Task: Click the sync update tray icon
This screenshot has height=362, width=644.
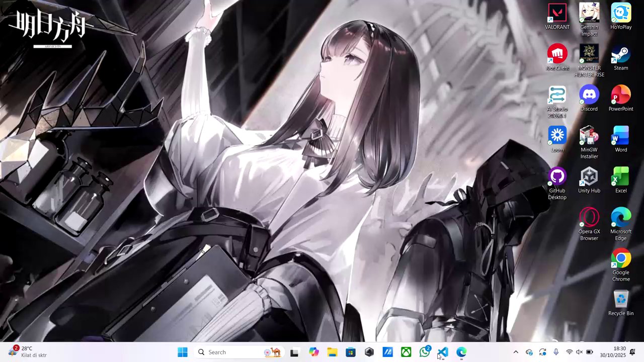Action: pyautogui.click(x=542, y=352)
